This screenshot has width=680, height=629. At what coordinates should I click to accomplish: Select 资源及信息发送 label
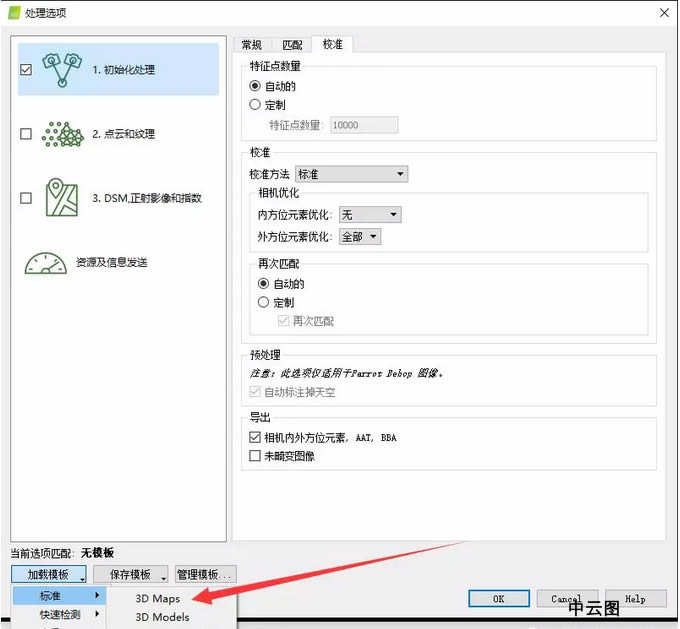click(x=112, y=262)
